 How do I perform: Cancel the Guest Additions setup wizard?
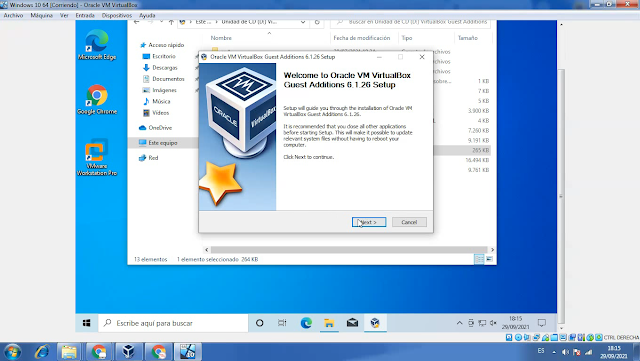click(x=409, y=222)
